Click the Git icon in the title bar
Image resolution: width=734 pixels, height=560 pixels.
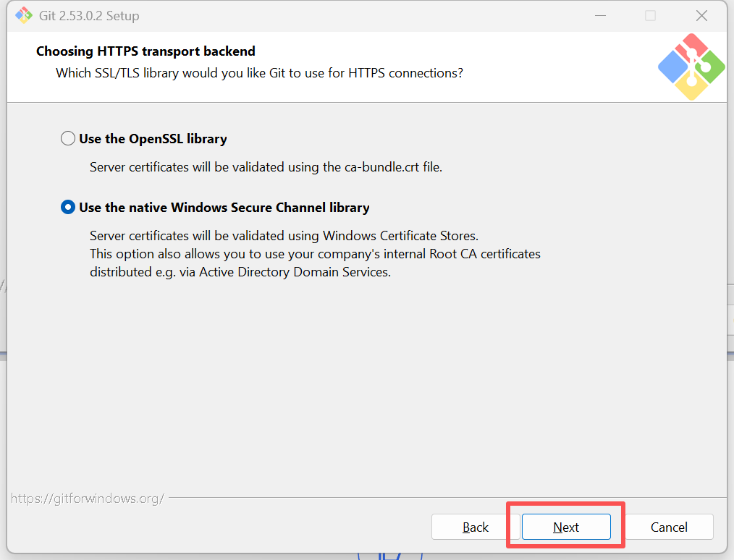23,15
